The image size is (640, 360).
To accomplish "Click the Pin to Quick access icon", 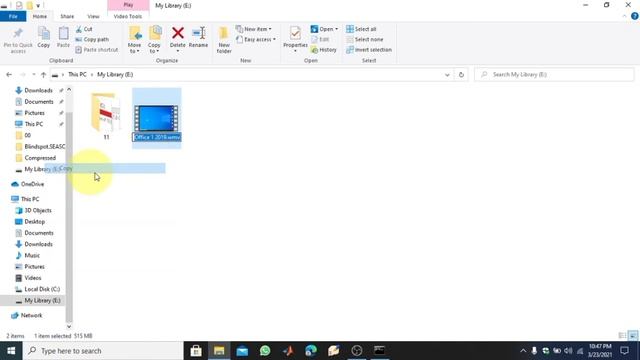I will coord(18,33).
